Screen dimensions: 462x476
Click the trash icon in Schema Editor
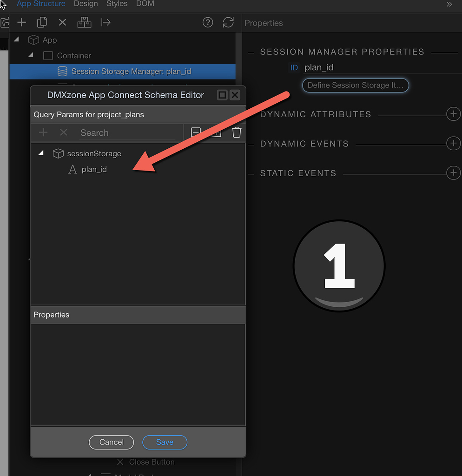click(x=237, y=132)
